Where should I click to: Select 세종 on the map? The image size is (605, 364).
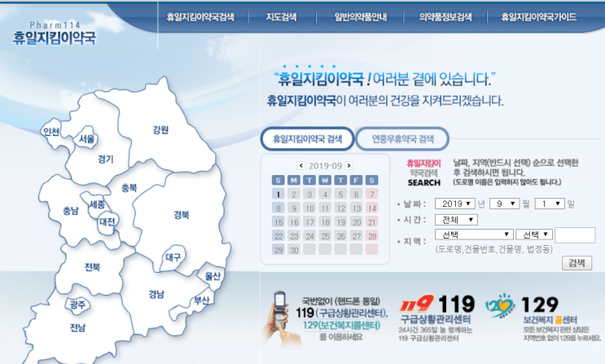point(97,204)
